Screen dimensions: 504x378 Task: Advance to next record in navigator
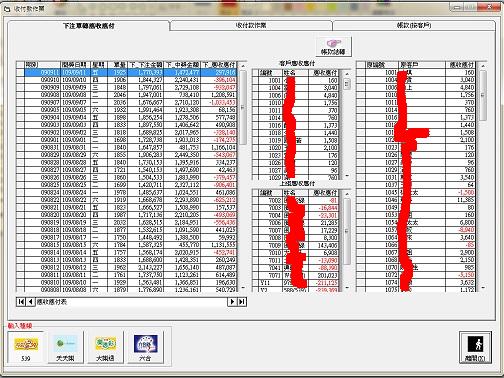[x=232, y=302]
